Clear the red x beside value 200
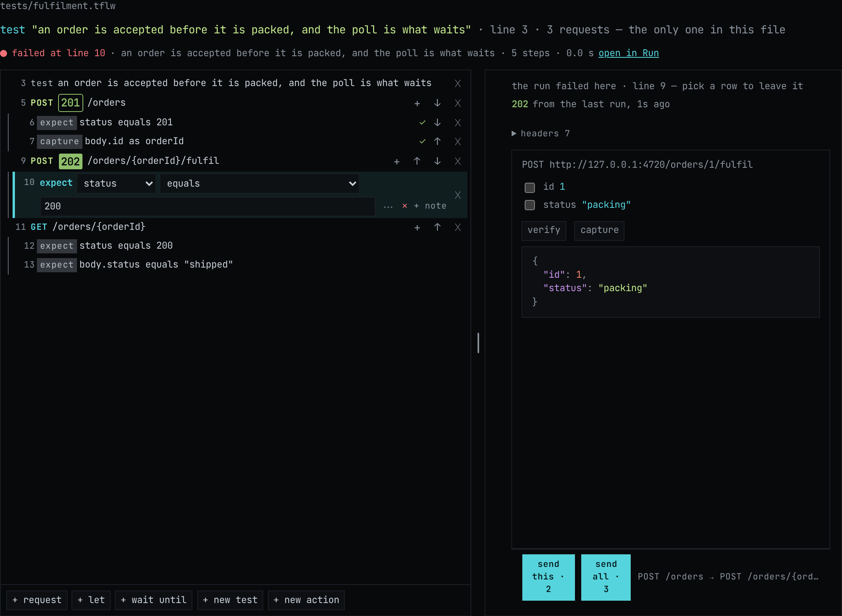842x616 pixels. (x=405, y=206)
